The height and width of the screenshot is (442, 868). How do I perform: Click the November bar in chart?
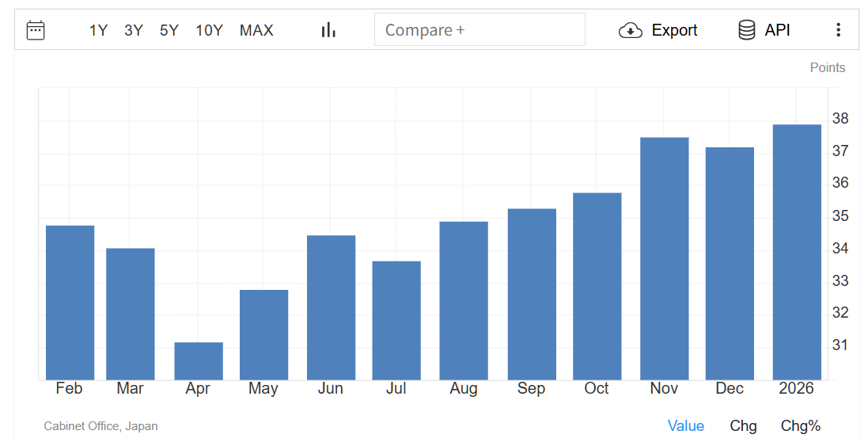pyautogui.click(x=664, y=259)
